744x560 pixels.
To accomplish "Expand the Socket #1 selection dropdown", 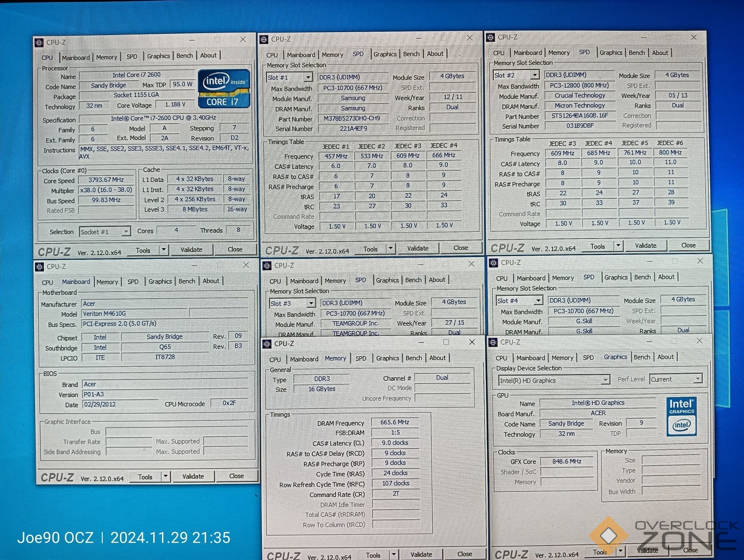I will point(126,232).
